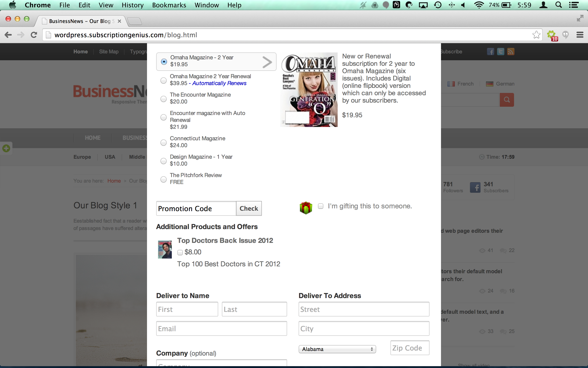This screenshot has width=588, height=368.
Task: Click the Street address field
Action: click(x=364, y=309)
